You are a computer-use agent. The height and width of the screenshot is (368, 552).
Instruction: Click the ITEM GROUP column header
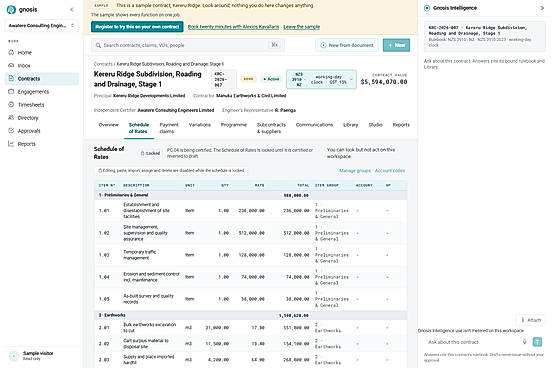(327, 185)
